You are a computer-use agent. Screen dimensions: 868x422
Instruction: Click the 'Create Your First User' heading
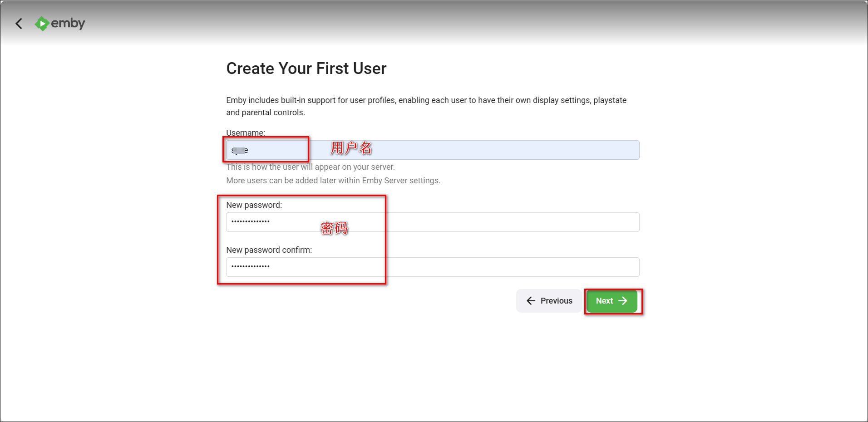(x=306, y=69)
